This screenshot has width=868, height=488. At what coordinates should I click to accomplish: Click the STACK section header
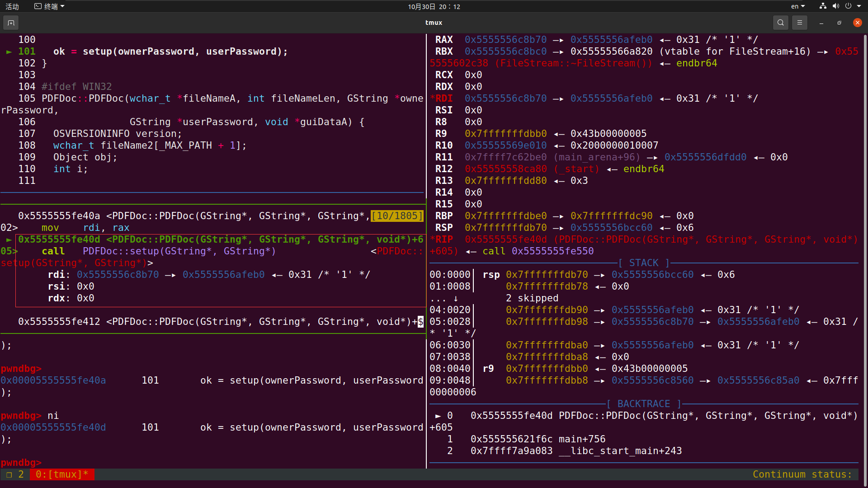[644, 263]
